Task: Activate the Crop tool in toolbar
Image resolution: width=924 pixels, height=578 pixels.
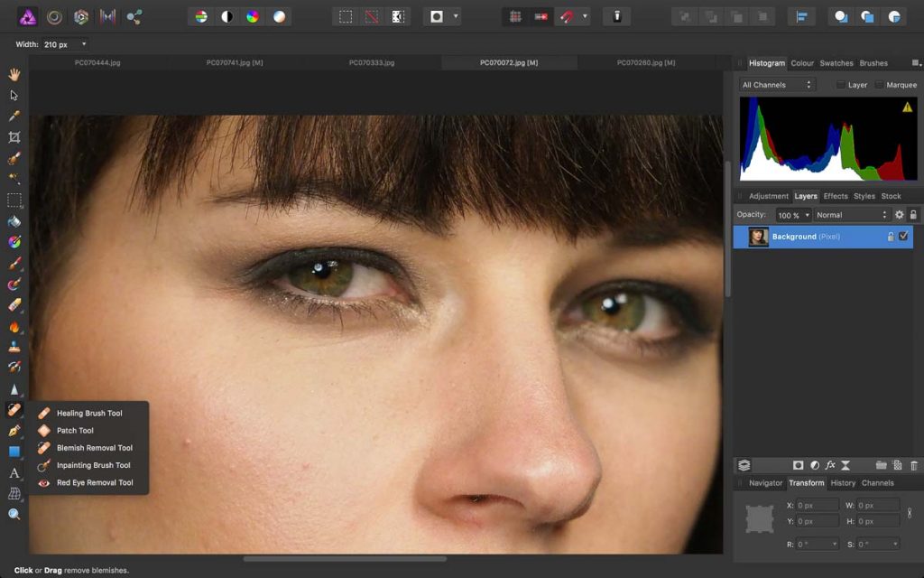Action: [x=14, y=137]
